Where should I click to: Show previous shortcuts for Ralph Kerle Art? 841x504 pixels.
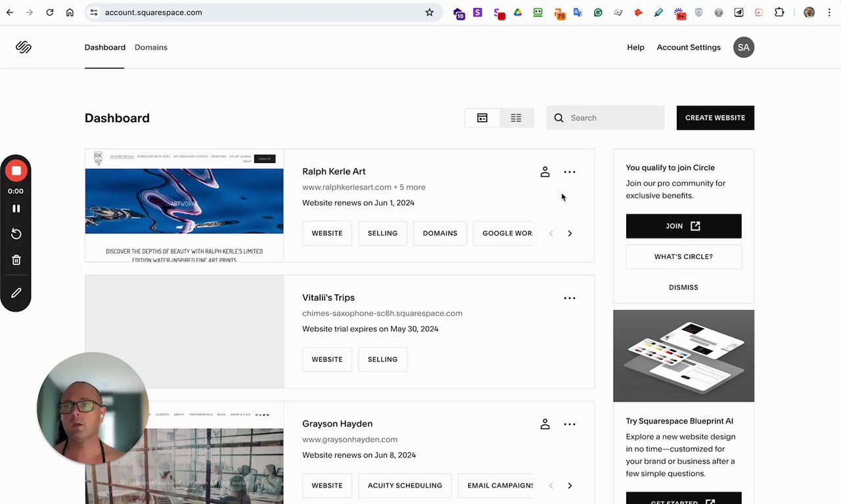click(551, 233)
